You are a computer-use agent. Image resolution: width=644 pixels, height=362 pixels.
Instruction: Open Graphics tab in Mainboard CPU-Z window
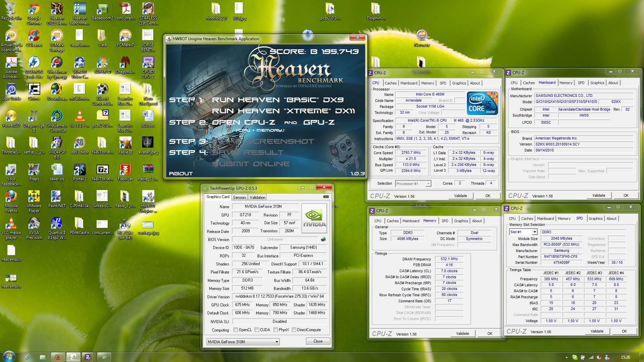pyautogui.click(x=597, y=83)
